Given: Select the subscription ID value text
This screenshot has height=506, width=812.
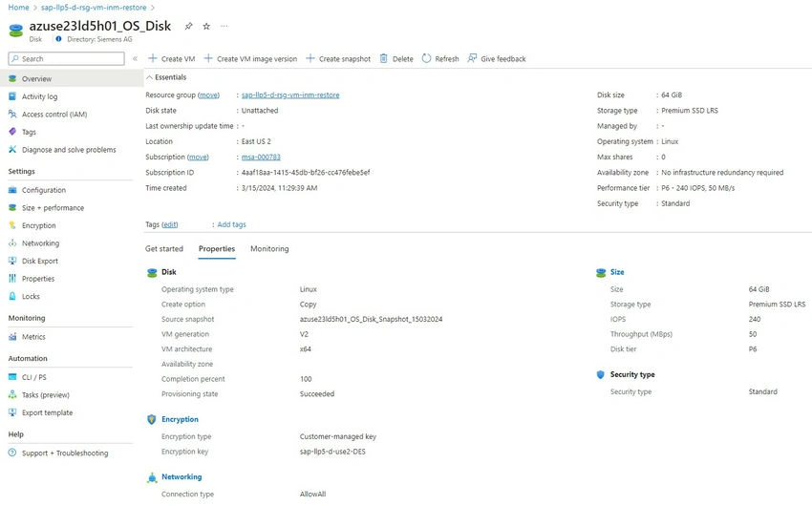Looking at the screenshot, I should (306, 172).
